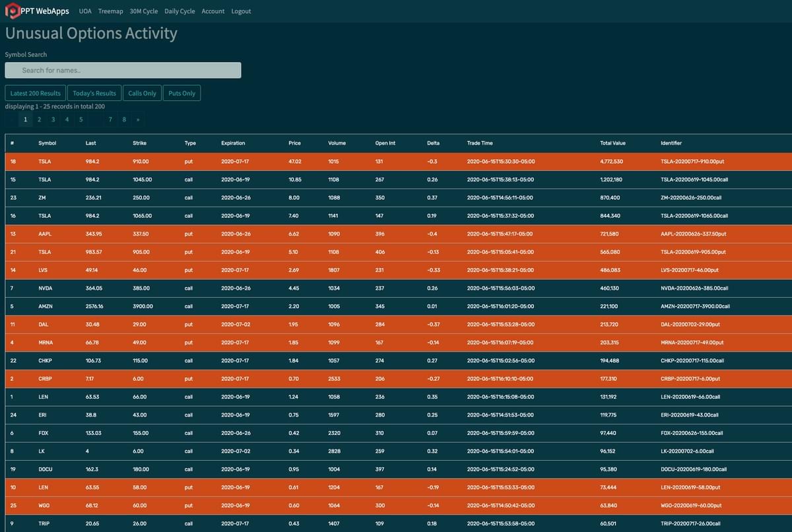Jump to pagination page 3
Image resolution: width=792 pixels, height=532 pixels.
pos(53,119)
